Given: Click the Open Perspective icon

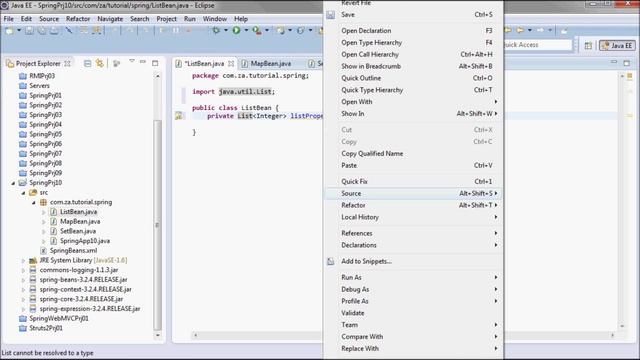Looking at the screenshot, I should (x=588, y=46).
